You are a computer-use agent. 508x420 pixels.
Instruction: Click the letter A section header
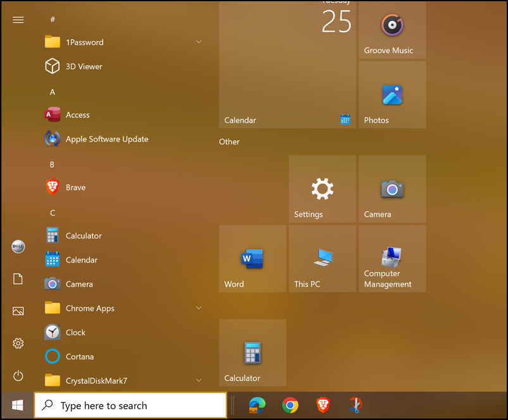click(53, 92)
